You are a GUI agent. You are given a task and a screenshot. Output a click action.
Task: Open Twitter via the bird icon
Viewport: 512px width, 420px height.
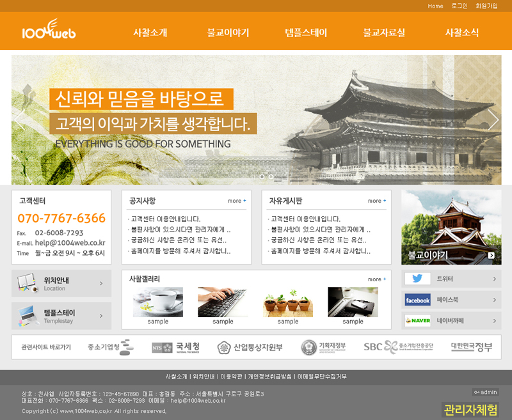[x=417, y=279]
